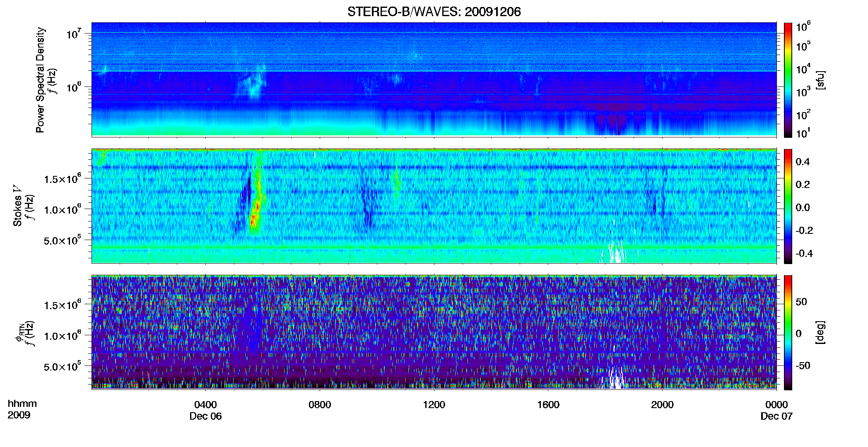
Task: Click the -50 value on degree colorbar
Action: point(803,365)
